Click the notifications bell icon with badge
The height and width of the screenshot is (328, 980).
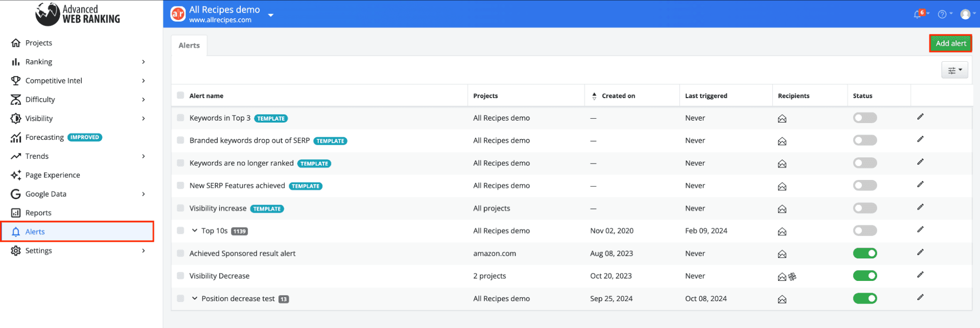point(919,14)
